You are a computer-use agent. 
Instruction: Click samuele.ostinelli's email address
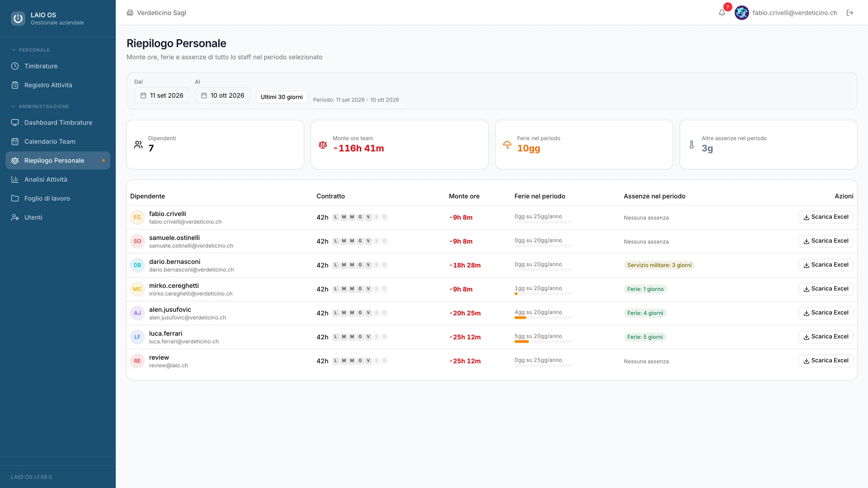[x=191, y=246]
